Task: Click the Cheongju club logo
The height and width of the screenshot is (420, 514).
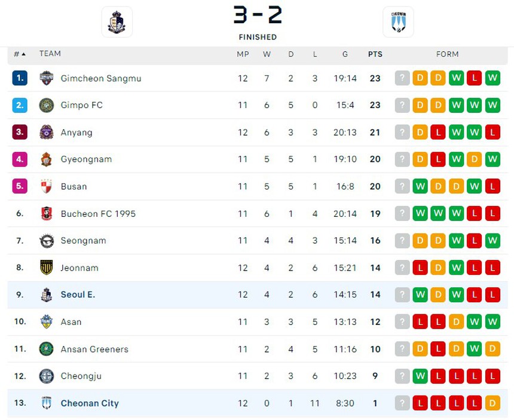Action: click(x=47, y=376)
